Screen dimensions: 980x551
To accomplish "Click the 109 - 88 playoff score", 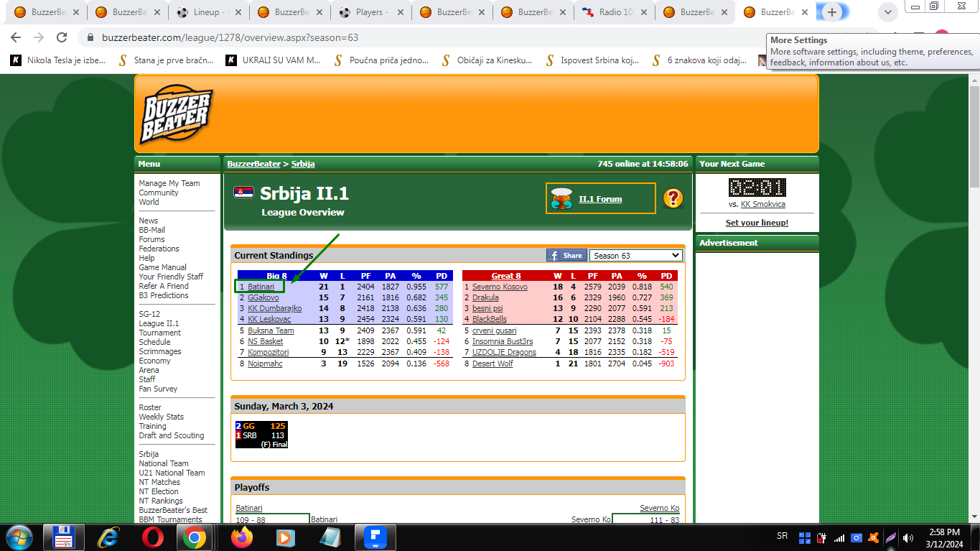I will tap(251, 519).
